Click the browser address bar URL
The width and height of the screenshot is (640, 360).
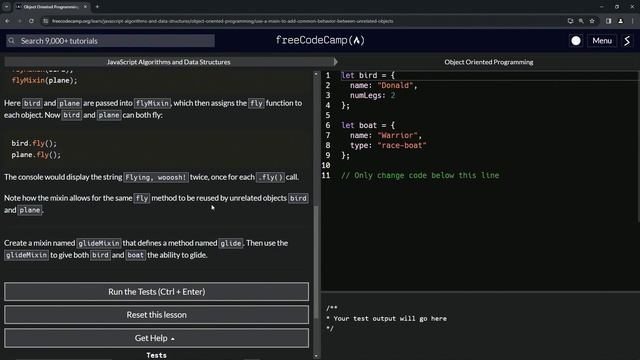tap(222, 21)
